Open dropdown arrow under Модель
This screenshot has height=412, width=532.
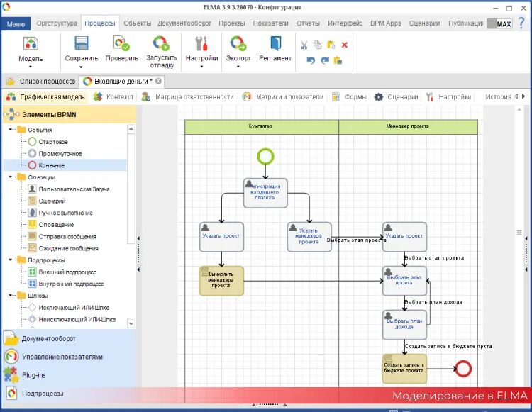[31, 67]
